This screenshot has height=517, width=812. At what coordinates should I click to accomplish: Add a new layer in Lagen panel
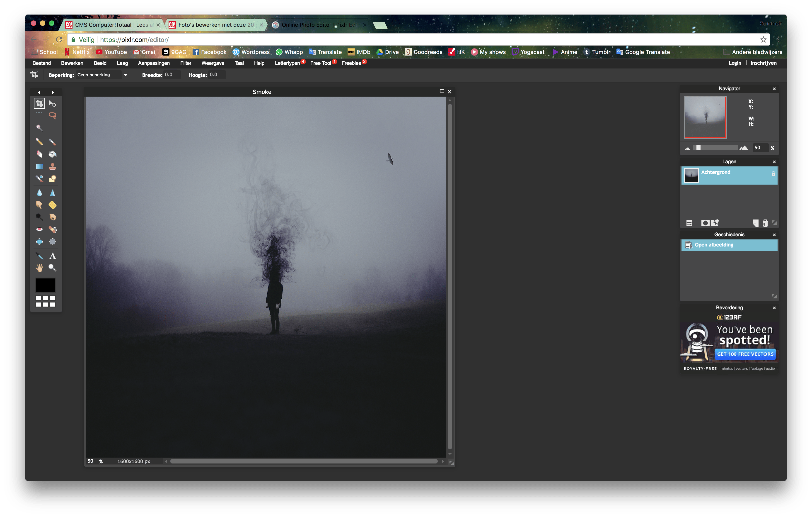(x=756, y=223)
